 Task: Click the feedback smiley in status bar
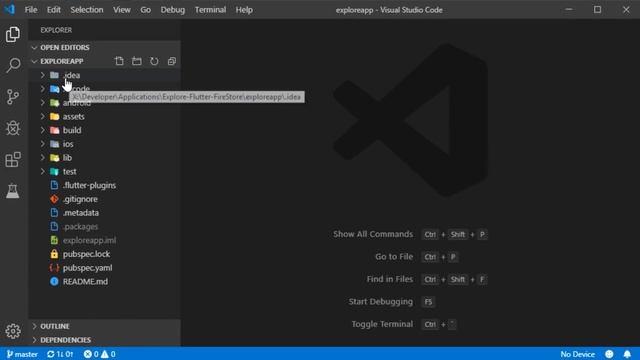(609, 354)
